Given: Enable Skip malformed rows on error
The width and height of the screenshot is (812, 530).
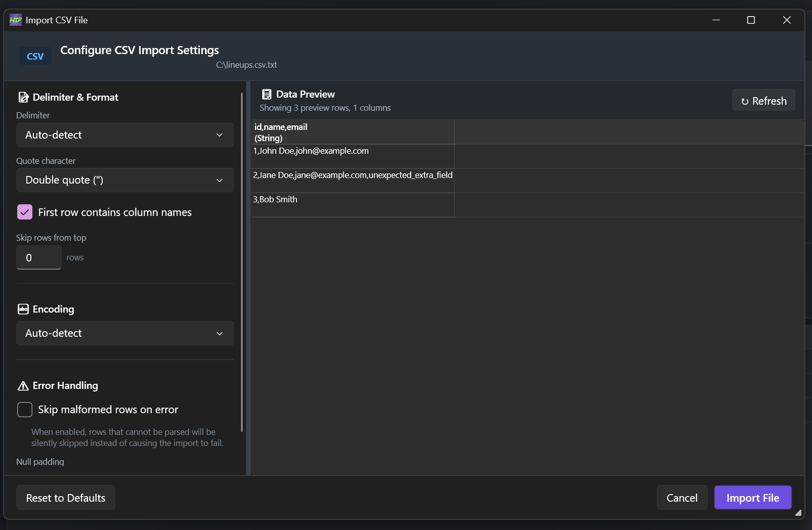Looking at the screenshot, I should click(25, 410).
